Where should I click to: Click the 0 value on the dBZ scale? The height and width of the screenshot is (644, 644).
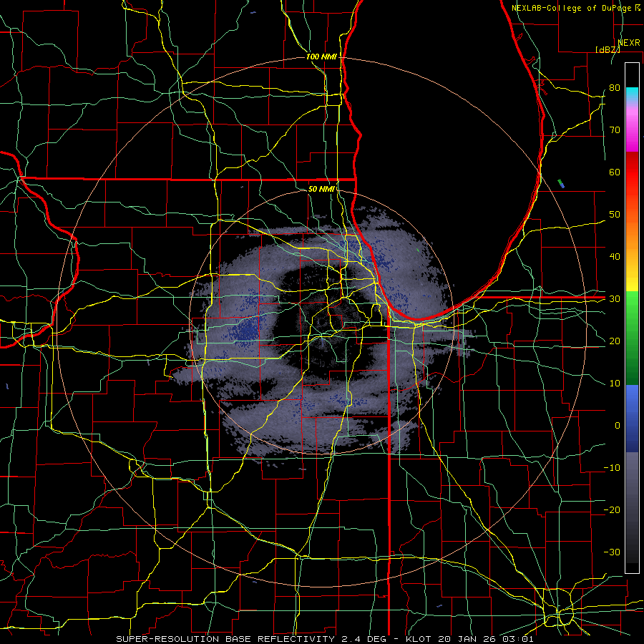[x=618, y=426]
